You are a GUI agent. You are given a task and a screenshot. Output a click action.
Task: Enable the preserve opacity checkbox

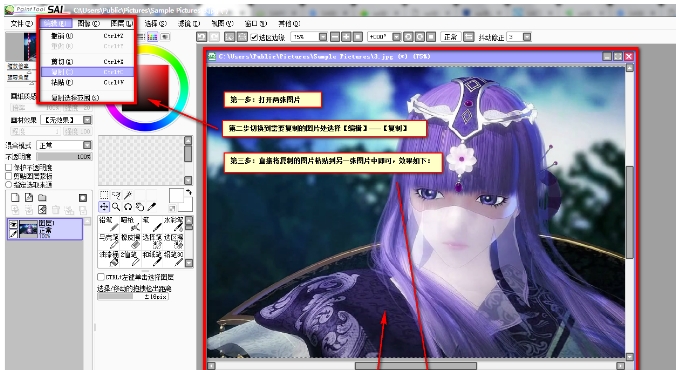[x=9, y=167]
